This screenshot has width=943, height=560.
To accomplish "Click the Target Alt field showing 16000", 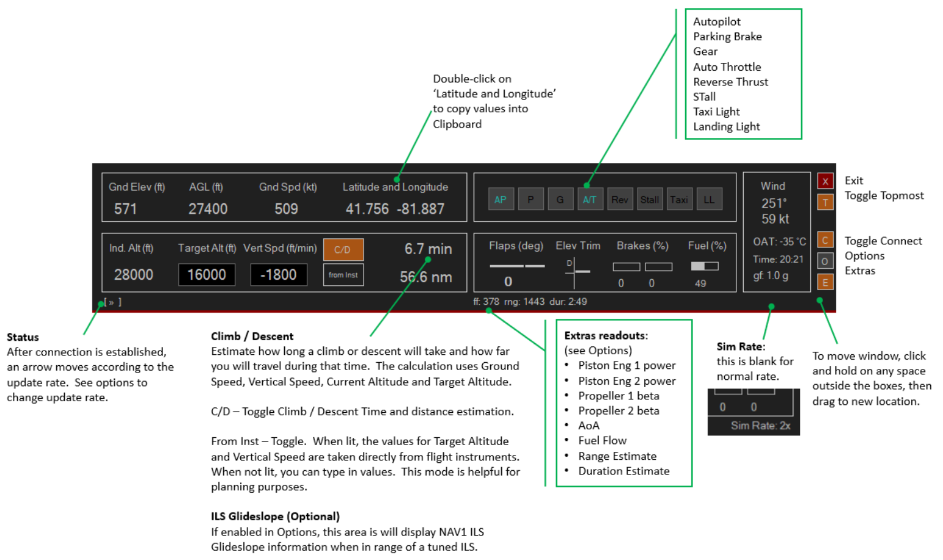I will [x=207, y=275].
